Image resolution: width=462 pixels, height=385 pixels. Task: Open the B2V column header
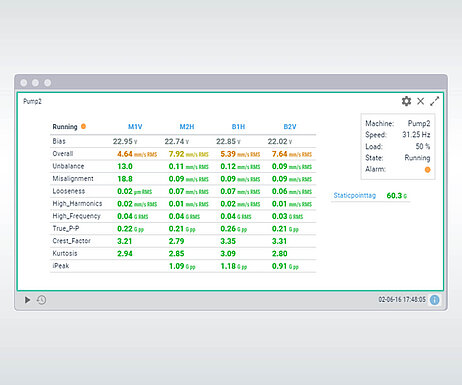pyautogui.click(x=290, y=127)
